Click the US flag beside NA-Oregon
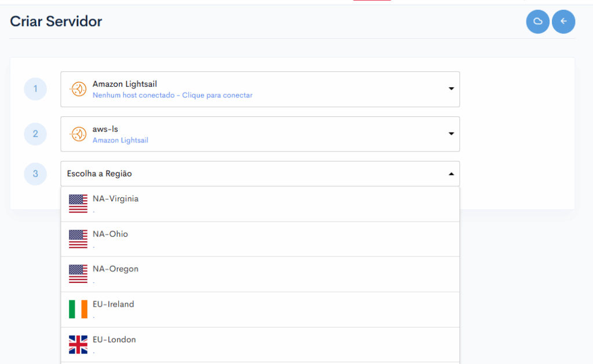Viewport: 593px width, 364px height. [78, 274]
